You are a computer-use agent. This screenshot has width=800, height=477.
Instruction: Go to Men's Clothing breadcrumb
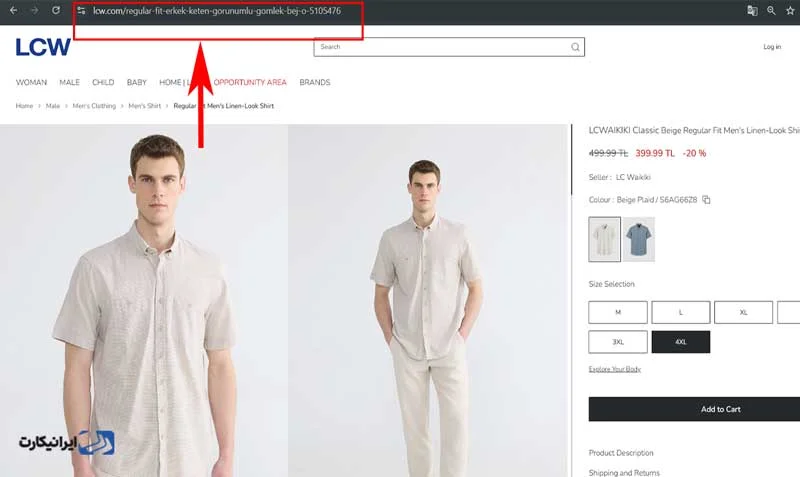(x=94, y=106)
